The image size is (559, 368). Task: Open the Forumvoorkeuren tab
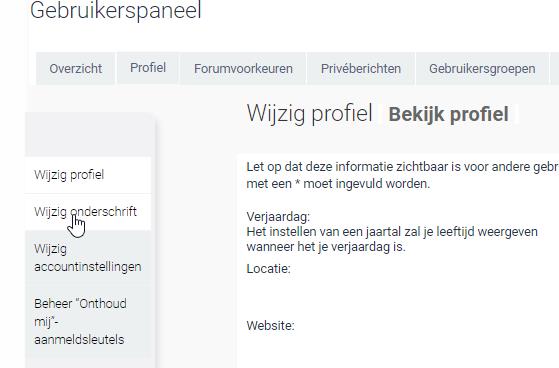click(243, 68)
